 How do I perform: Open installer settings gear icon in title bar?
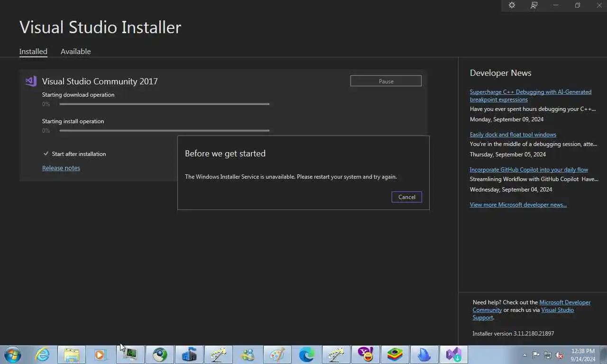512,5
